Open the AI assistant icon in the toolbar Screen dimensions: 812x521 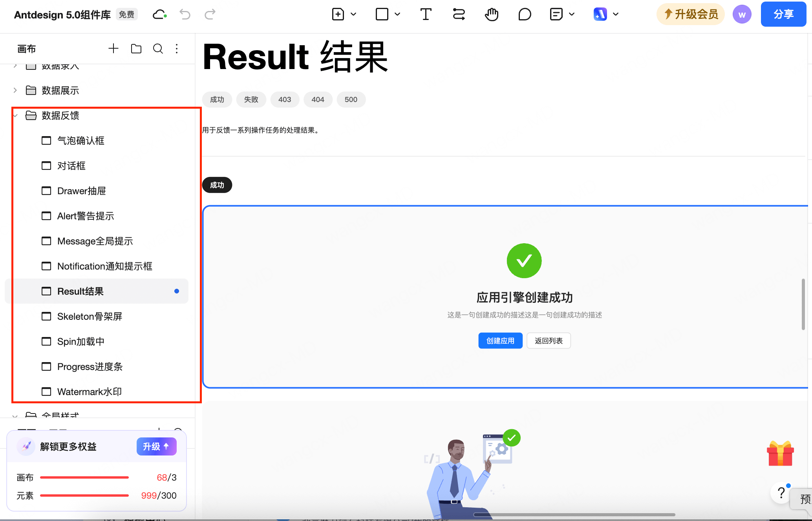(x=600, y=14)
